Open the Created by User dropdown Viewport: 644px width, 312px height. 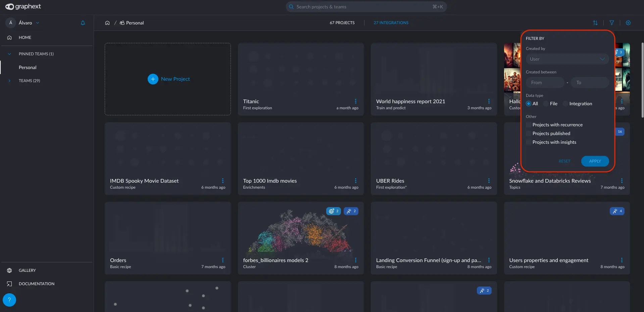[x=567, y=59]
